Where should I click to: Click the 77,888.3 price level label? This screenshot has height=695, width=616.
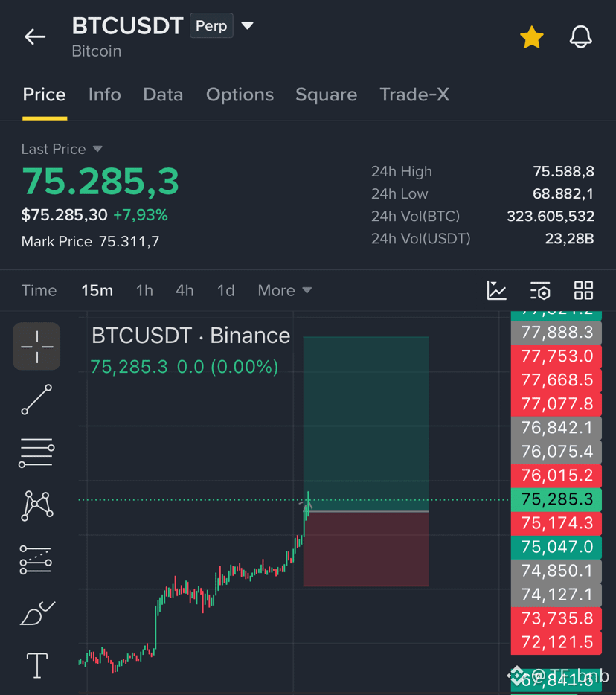556,333
